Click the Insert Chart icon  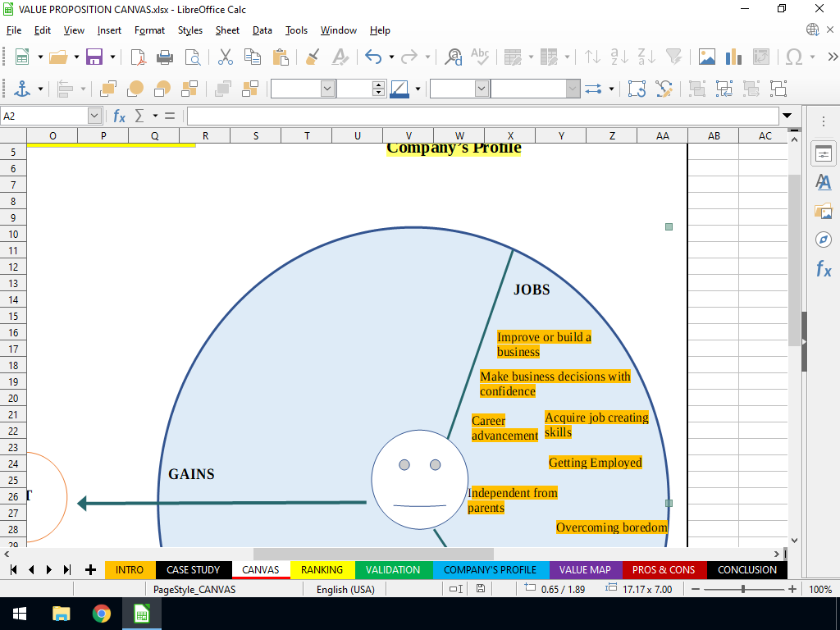(x=733, y=57)
